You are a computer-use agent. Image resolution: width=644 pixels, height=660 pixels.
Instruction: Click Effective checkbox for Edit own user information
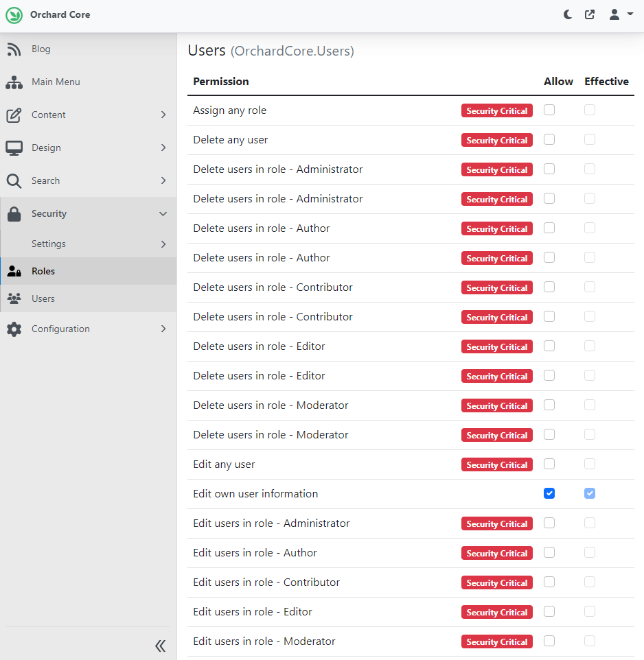point(590,493)
